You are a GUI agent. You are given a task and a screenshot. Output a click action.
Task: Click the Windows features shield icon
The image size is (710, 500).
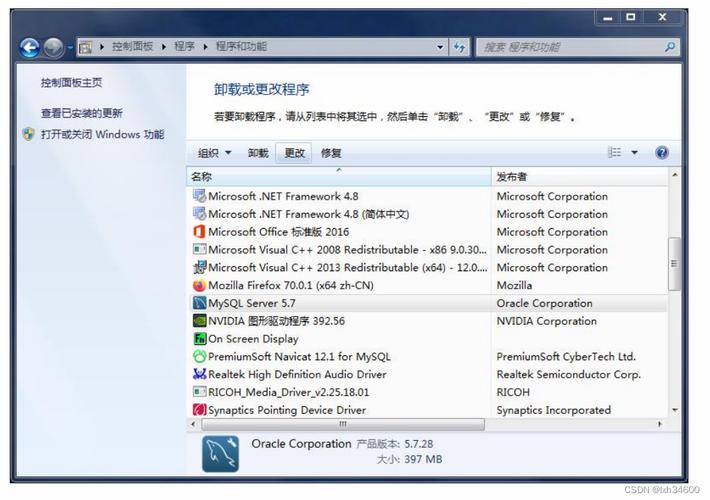click(29, 134)
